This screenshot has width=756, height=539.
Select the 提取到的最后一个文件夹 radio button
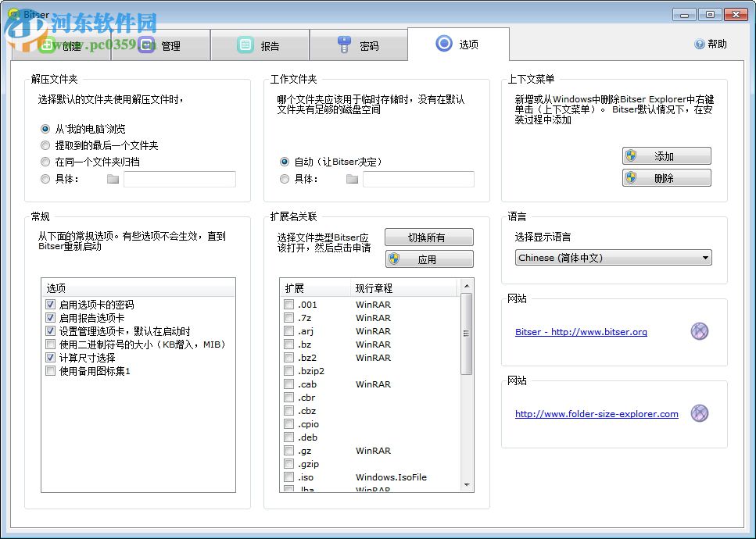click(x=45, y=144)
